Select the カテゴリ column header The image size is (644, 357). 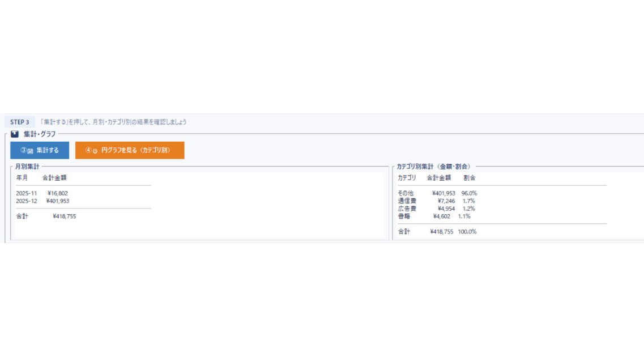407,177
